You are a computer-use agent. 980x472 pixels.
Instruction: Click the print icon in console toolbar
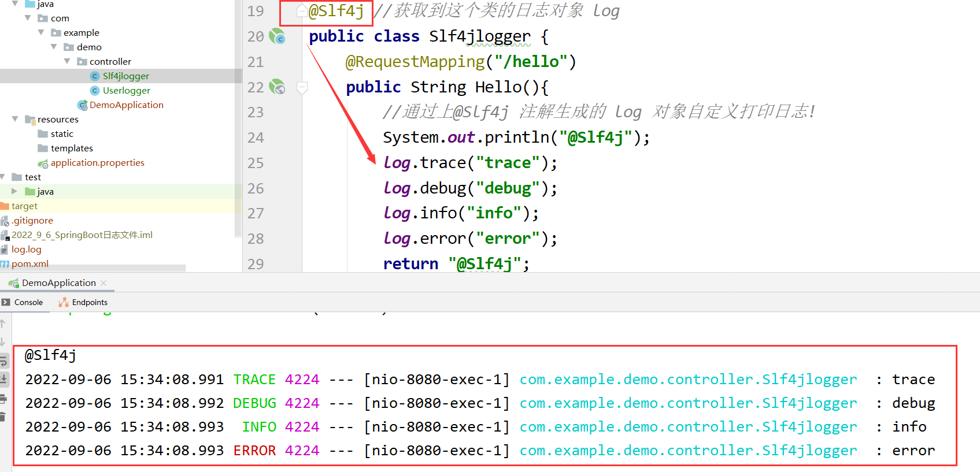3,399
